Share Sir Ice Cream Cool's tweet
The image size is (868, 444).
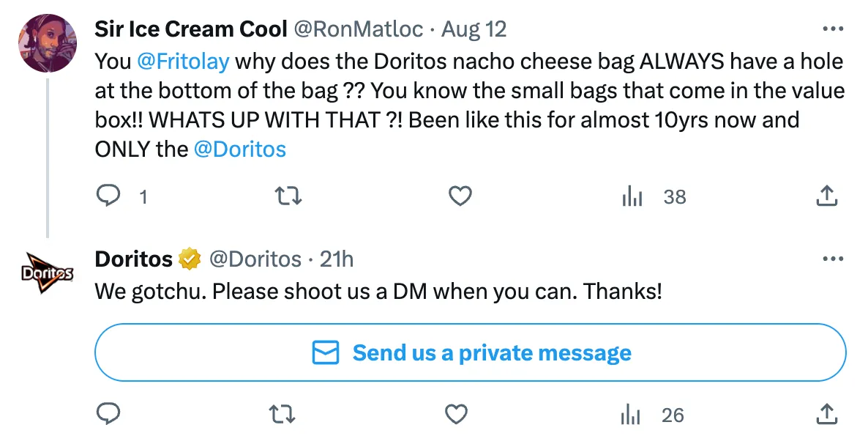tap(826, 196)
